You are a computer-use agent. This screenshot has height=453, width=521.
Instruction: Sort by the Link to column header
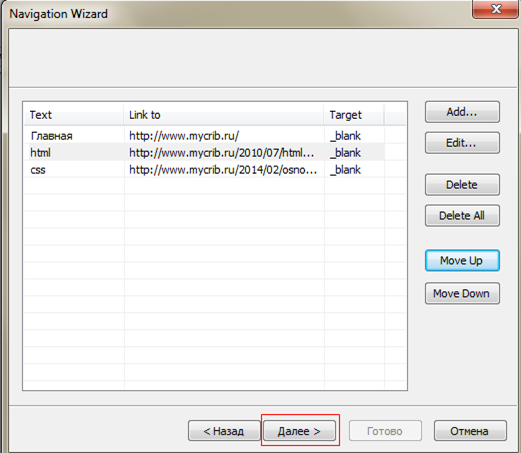[x=224, y=115]
